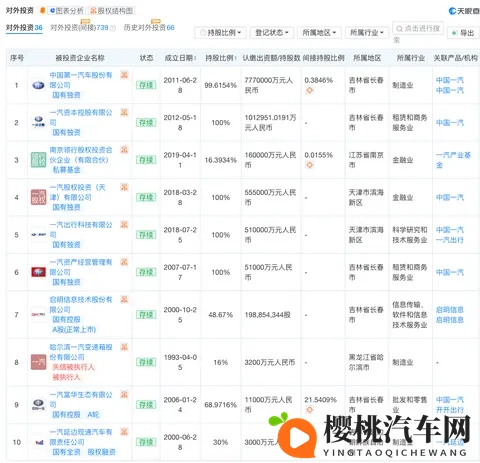
Task: Click the 股权融资 tag in row 10
Action: click(x=101, y=452)
